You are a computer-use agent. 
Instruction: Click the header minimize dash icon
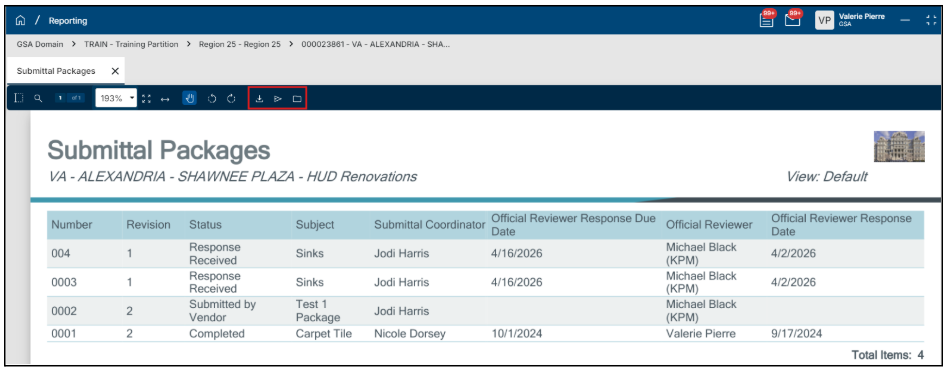(x=905, y=21)
